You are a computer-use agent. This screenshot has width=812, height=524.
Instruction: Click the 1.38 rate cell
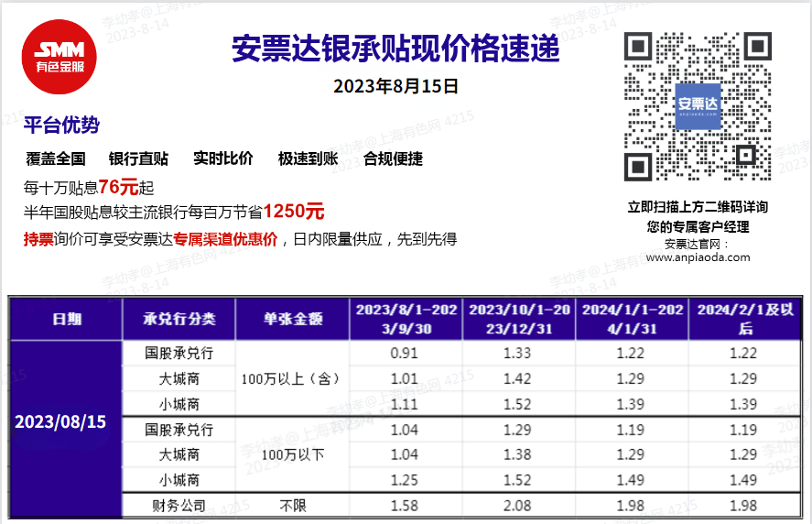pos(517,454)
